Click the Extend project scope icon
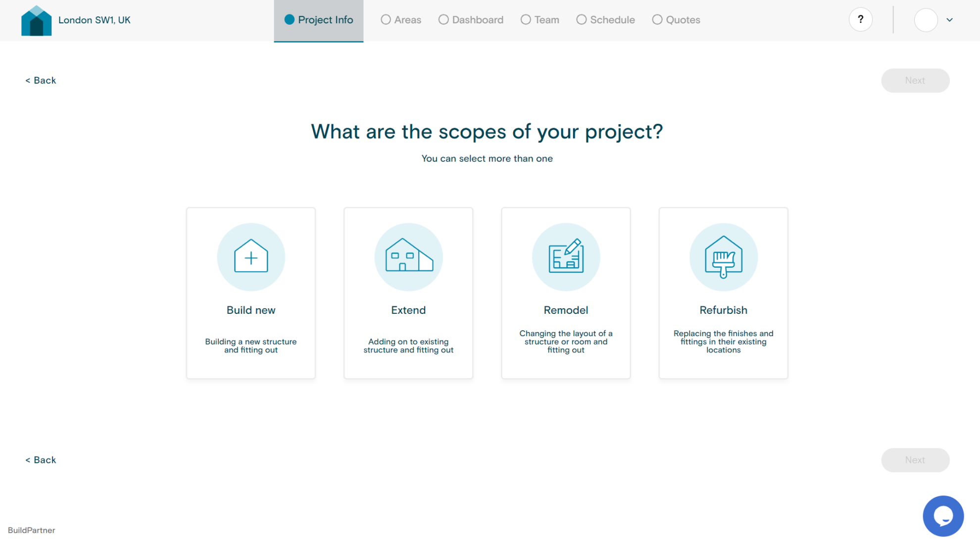 pyautogui.click(x=409, y=257)
